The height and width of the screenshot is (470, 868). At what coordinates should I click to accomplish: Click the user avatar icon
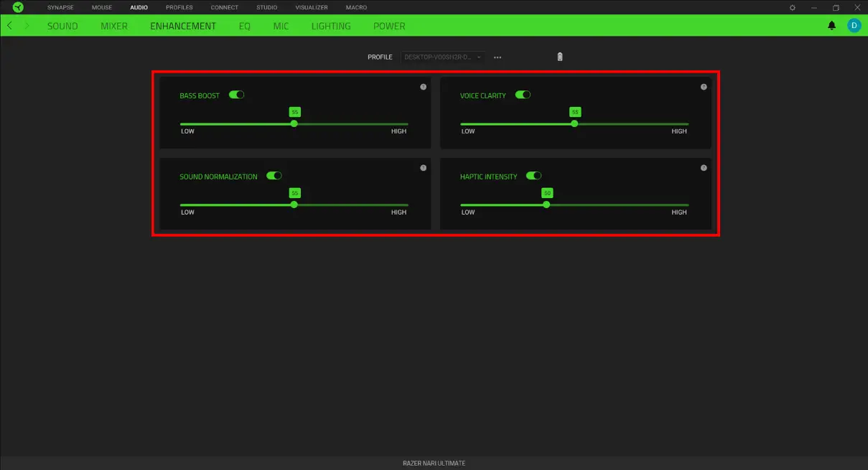point(854,25)
